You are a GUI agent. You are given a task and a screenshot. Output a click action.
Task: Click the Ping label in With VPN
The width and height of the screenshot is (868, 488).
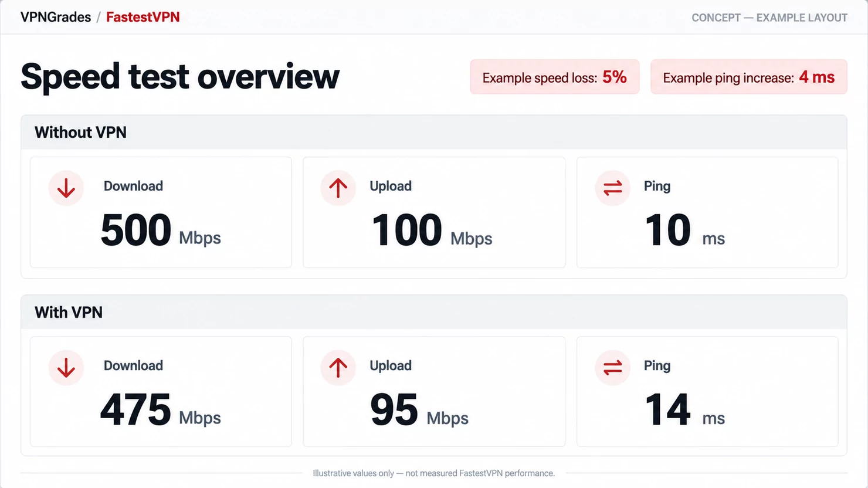[x=657, y=366]
